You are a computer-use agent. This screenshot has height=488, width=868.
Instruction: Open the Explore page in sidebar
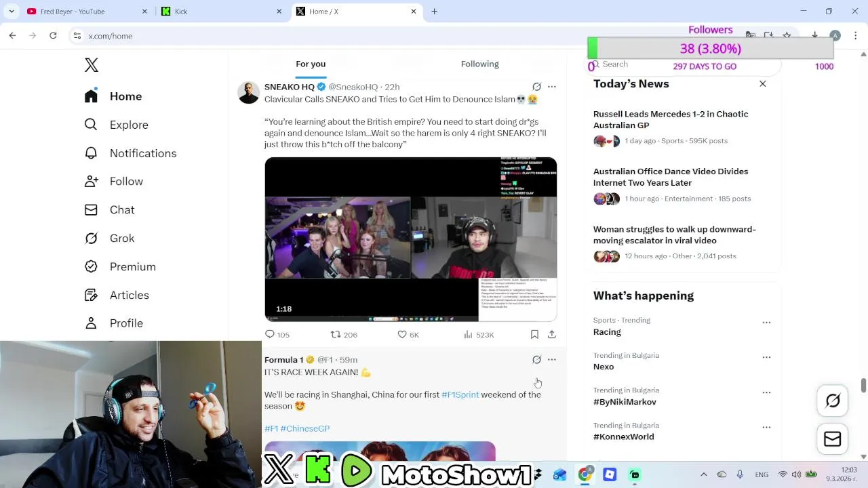(116, 125)
